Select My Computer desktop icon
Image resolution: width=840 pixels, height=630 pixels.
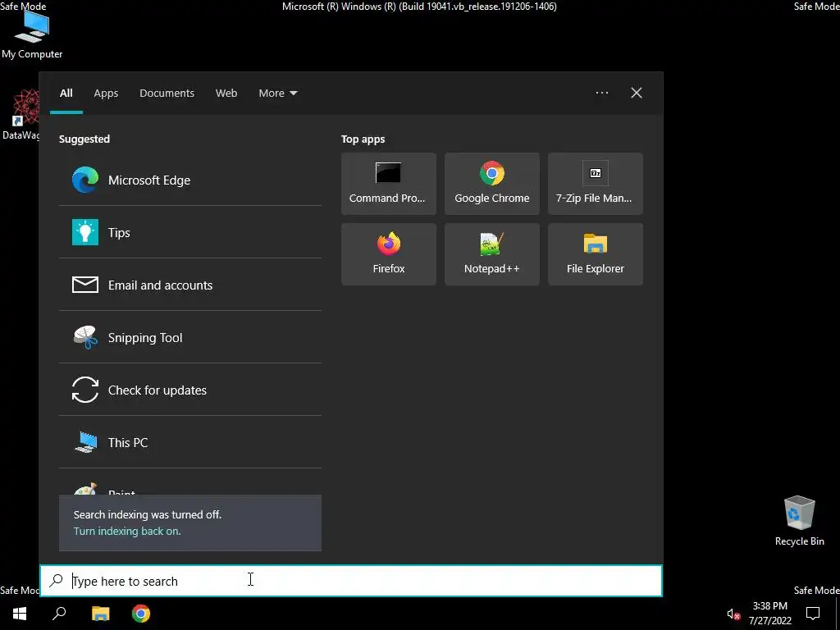[x=32, y=35]
